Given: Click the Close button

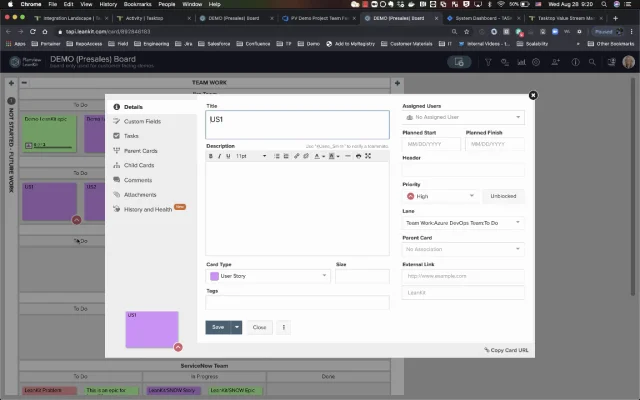Looking at the screenshot, I should tap(259, 327).
